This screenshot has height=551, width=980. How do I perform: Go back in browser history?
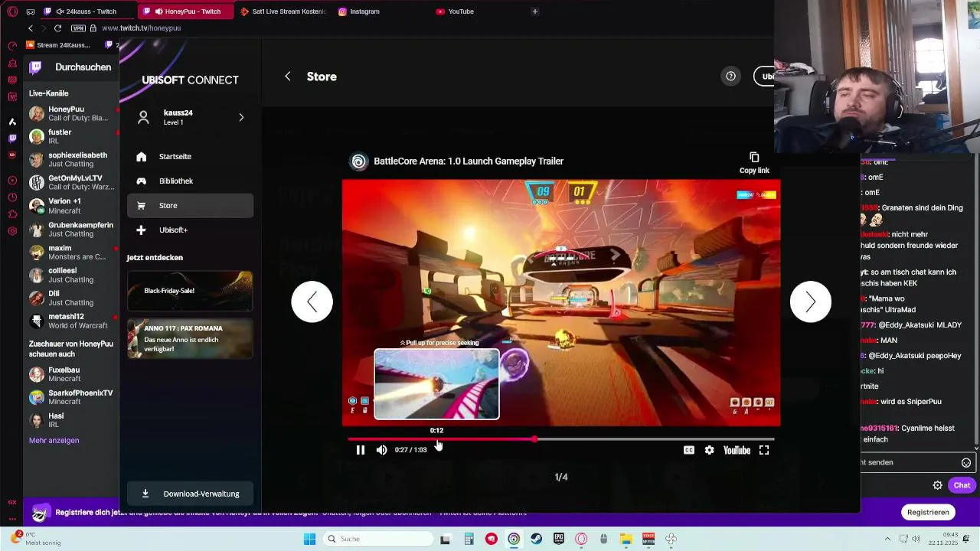tap(31, 28)
